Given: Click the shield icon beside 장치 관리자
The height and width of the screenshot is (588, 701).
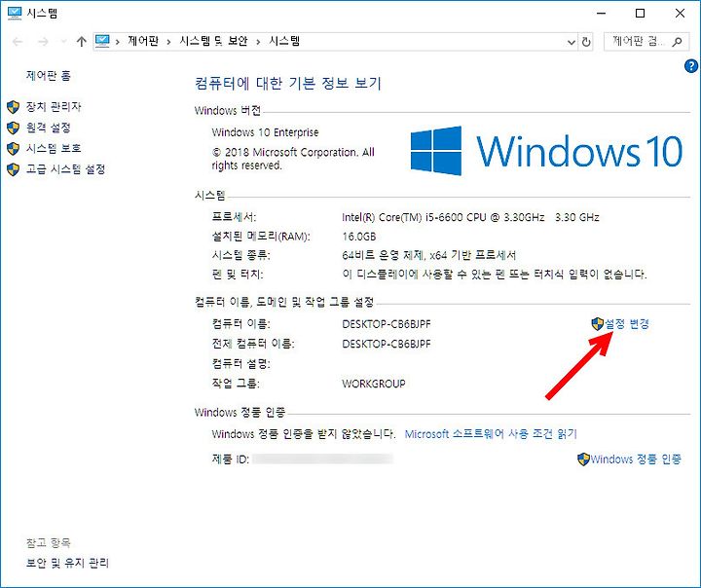Looking at the screenshot, I should 13,107.
